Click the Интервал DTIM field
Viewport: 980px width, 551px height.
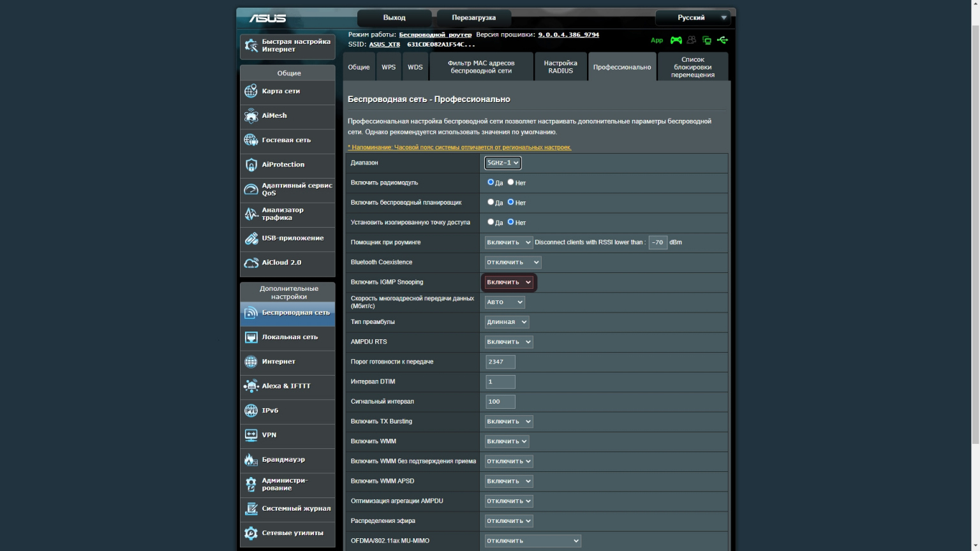coord(500,381)
